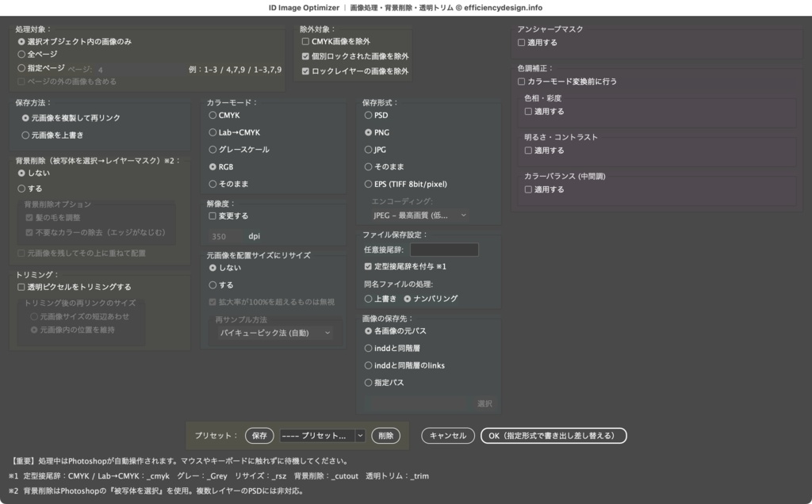Image resolution: width=812 pixels, height=504 pixels.
Task: Enable アンシャープマスク 適用する checkbox
Action: click(x=538, y=43)
